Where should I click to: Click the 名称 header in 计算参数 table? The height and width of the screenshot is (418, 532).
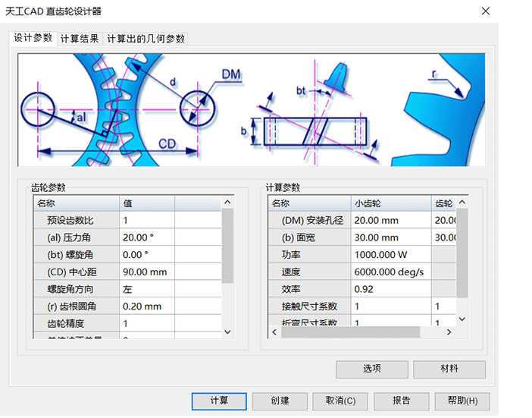click(309, 203)
